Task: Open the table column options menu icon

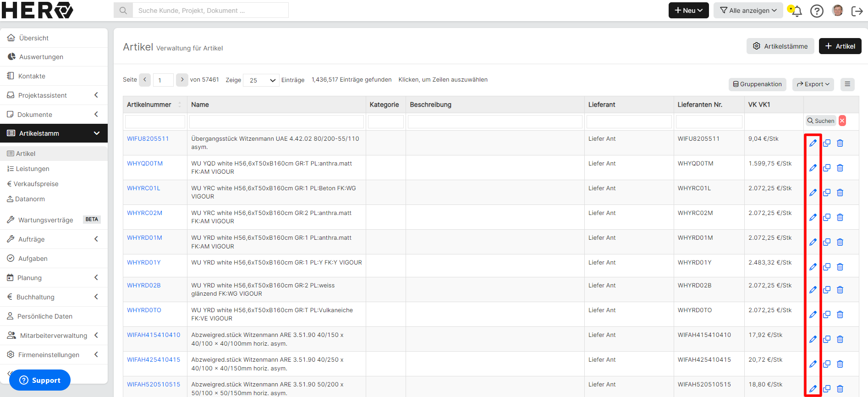Action: [847, 84]
